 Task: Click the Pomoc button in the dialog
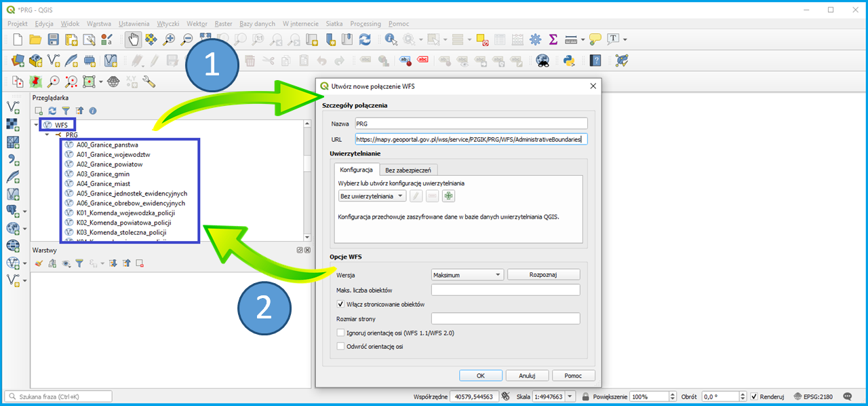coord(574,375)
